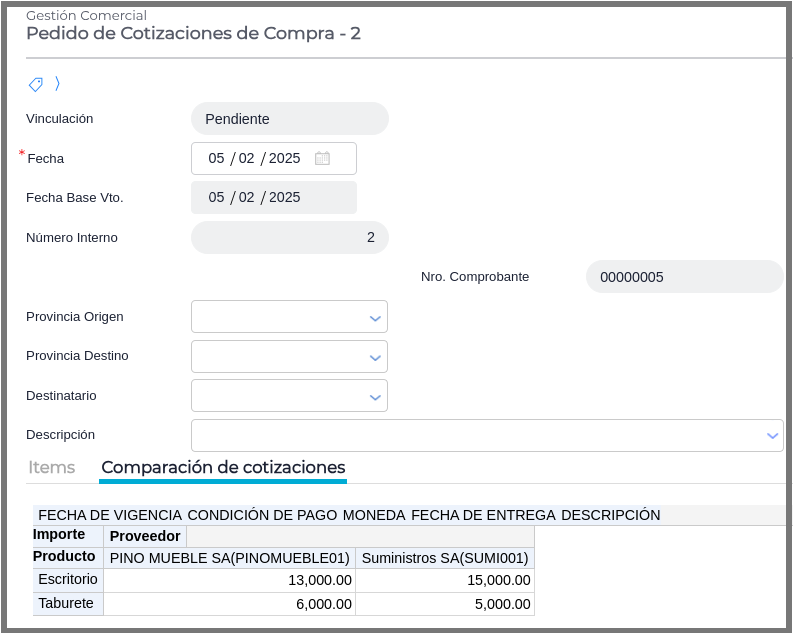Click the right chevron next to tag icon

point(57,84)
